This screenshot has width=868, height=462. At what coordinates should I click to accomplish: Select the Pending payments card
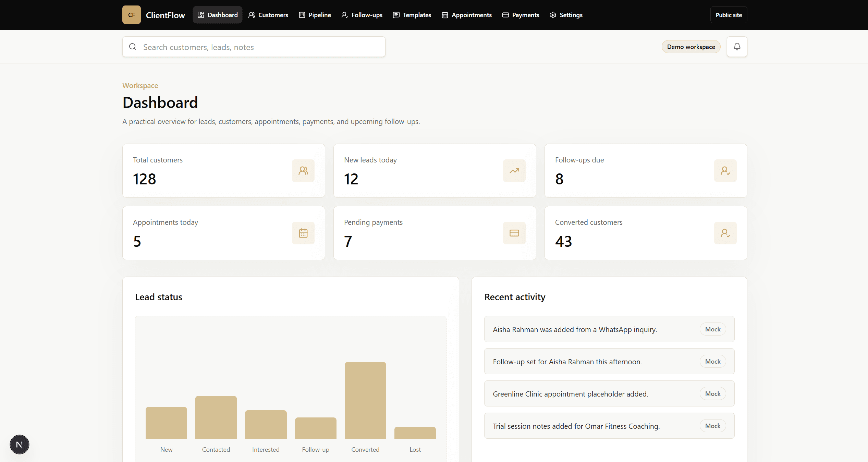click(x=435, y=233)
